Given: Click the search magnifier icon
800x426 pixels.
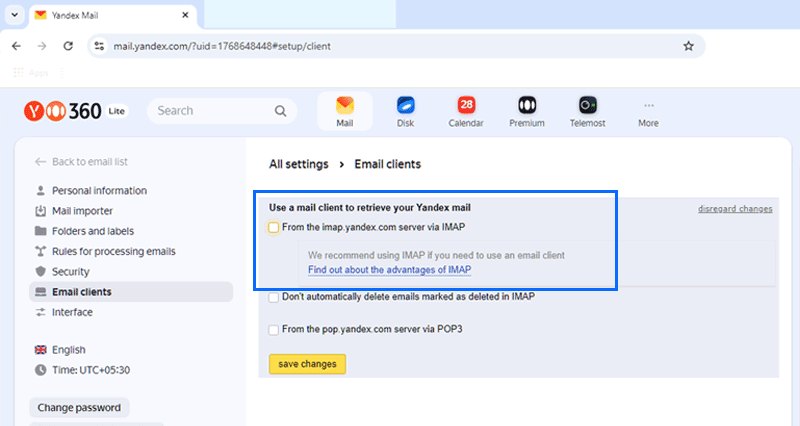Looking at the screenshot, I should (281, 111).
